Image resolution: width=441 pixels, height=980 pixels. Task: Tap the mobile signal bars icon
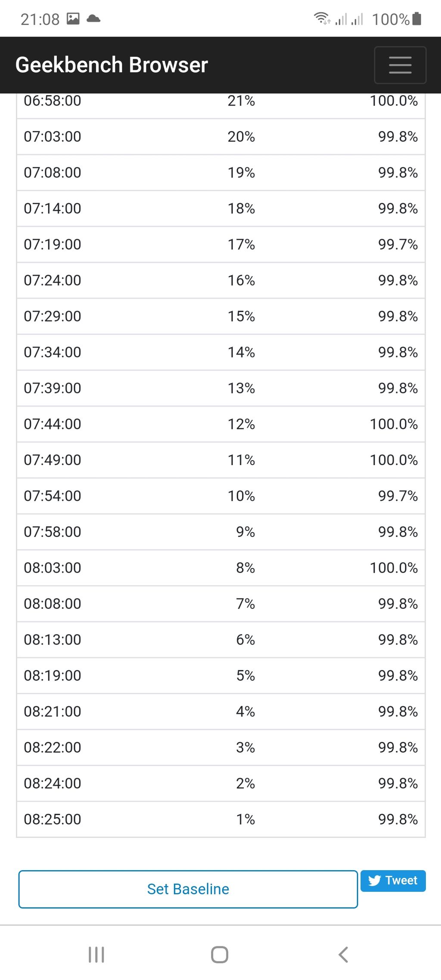coord(349,19)
